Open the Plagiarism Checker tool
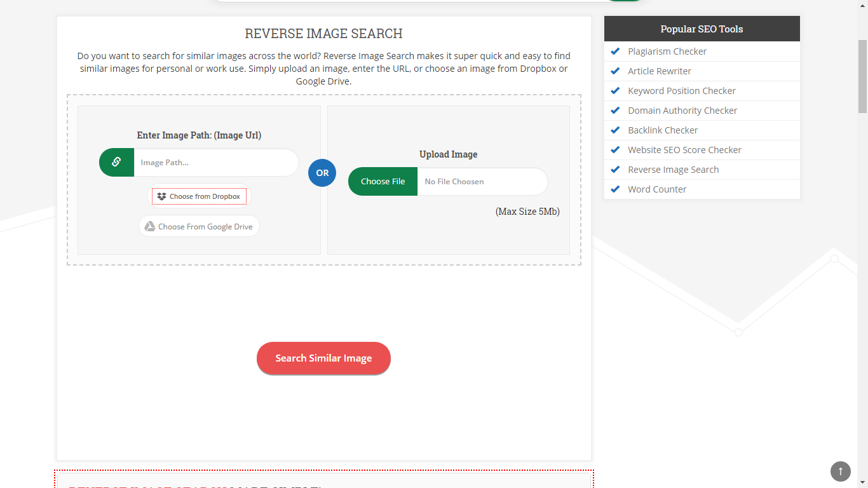Image resolution: width=868 pixels, height=488 pixels. click(667, 51)
